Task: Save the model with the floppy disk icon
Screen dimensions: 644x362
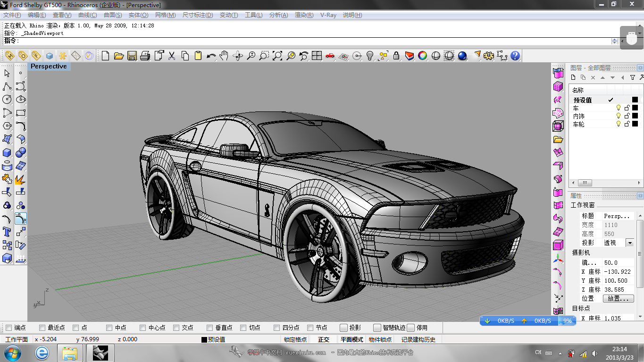Action: pos(132,56)
